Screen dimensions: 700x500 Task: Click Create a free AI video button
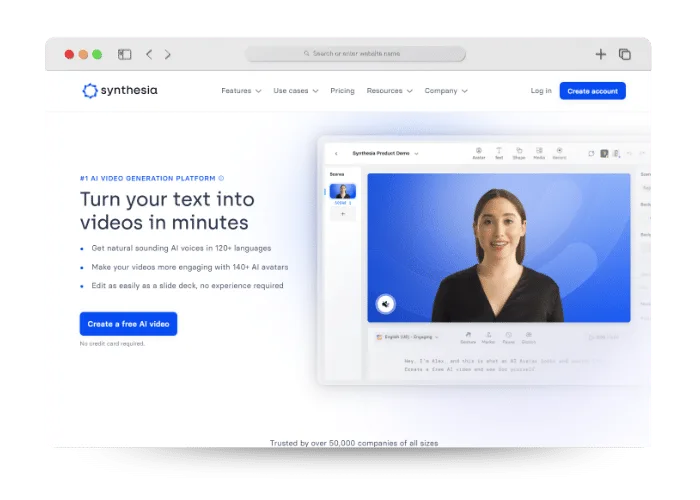click(x=129, y=324)
